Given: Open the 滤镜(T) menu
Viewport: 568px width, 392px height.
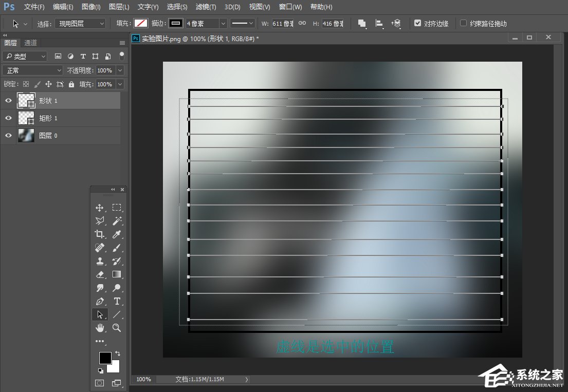Looking at the screenshot, I should point(206,7).
